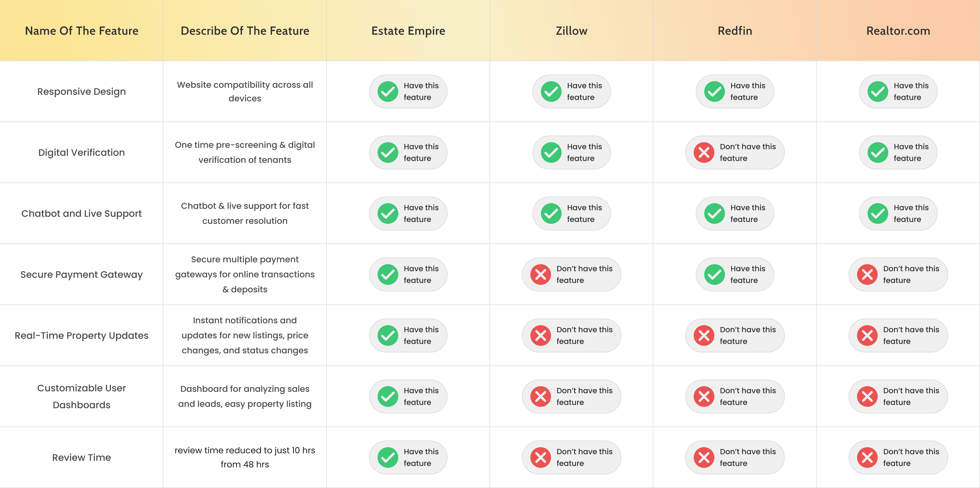Click red X for Zillow Customizable User Dashboards
Screen dimensions: 980x488
coord(541,396)
